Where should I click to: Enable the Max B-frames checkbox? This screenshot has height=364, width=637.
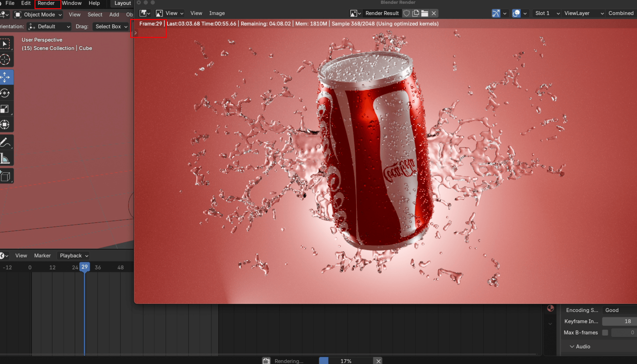pyautogui.click(x=605, y=333)
